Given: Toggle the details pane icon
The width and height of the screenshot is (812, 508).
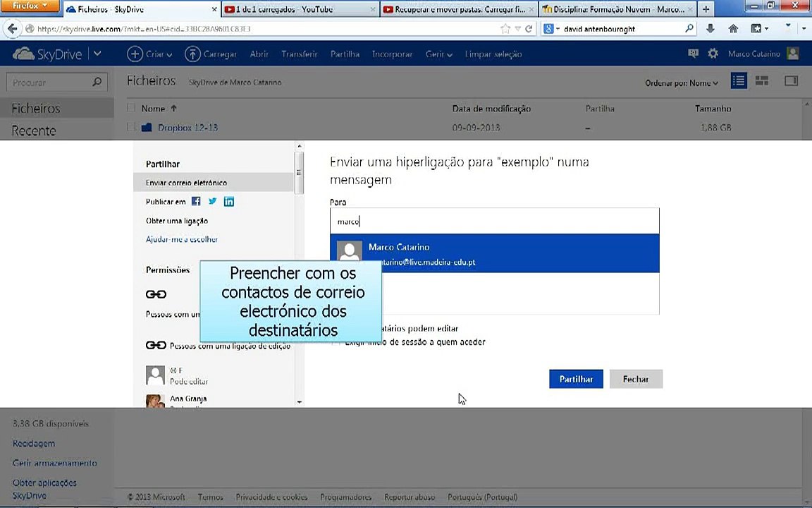Looking at the screenshot, I should coord(792,81).
